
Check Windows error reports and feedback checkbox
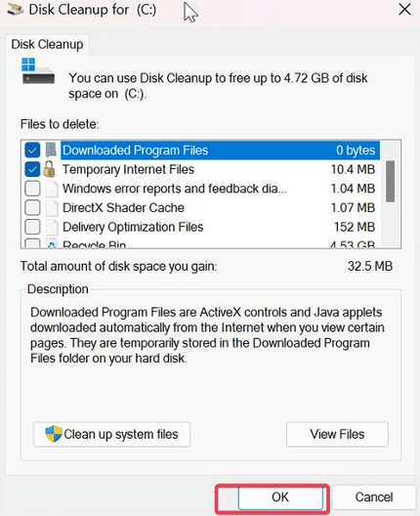32,189
